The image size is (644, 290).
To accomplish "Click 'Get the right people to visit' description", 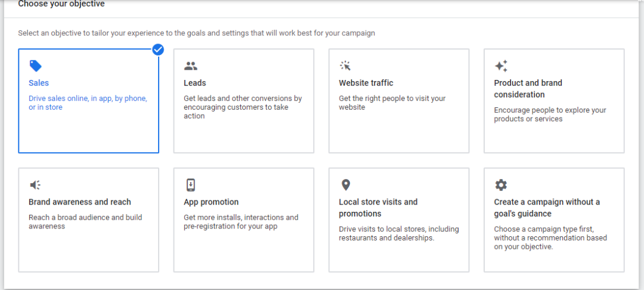I will click(392, 103).
